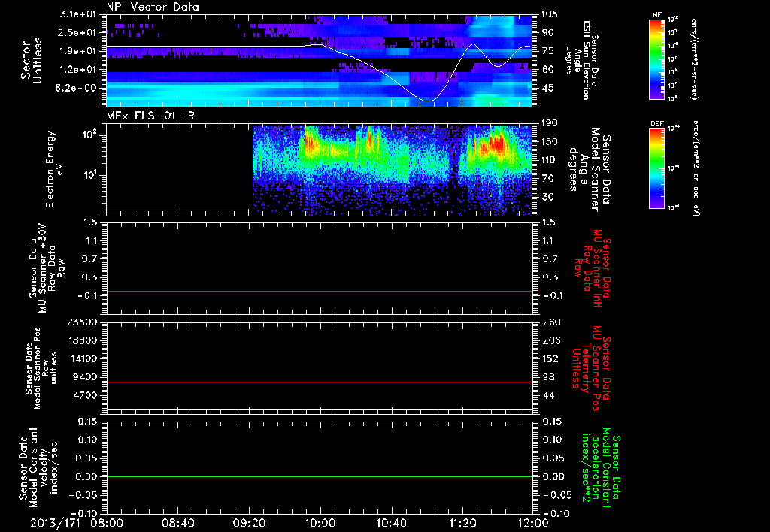Click the 152 telemetry tick value
770x532 pixels.
550,358
